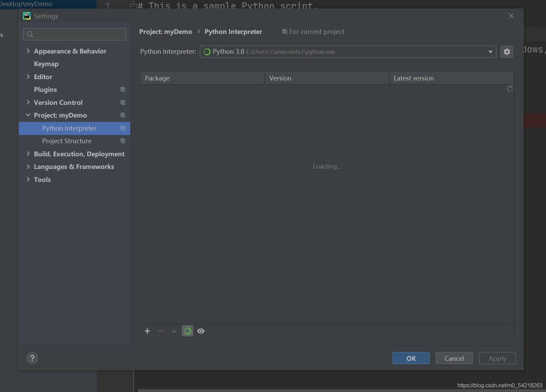Screen dimensions: 546x392
Task: Click the copy icon beside Project Structure
Action: 123,141
